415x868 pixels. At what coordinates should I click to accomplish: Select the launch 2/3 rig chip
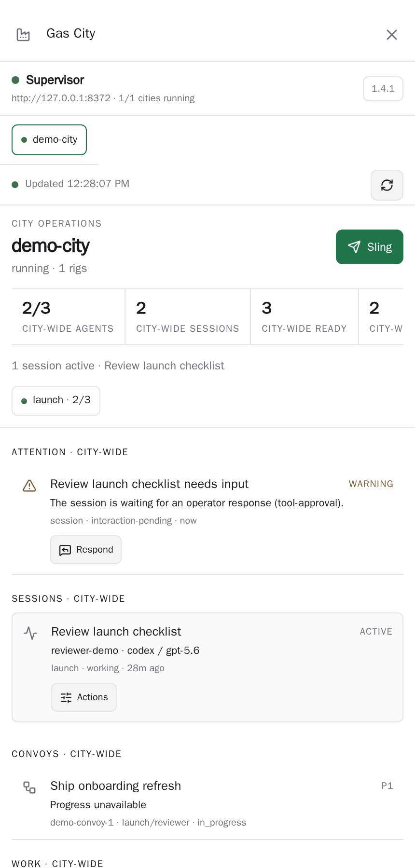(56, 400)
